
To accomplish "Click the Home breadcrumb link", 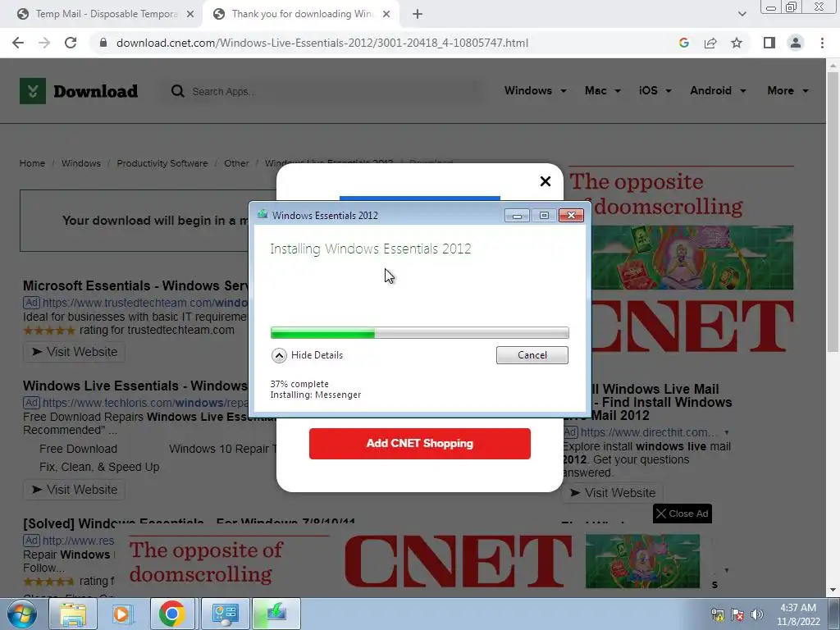I will click(x=32, y=163).
